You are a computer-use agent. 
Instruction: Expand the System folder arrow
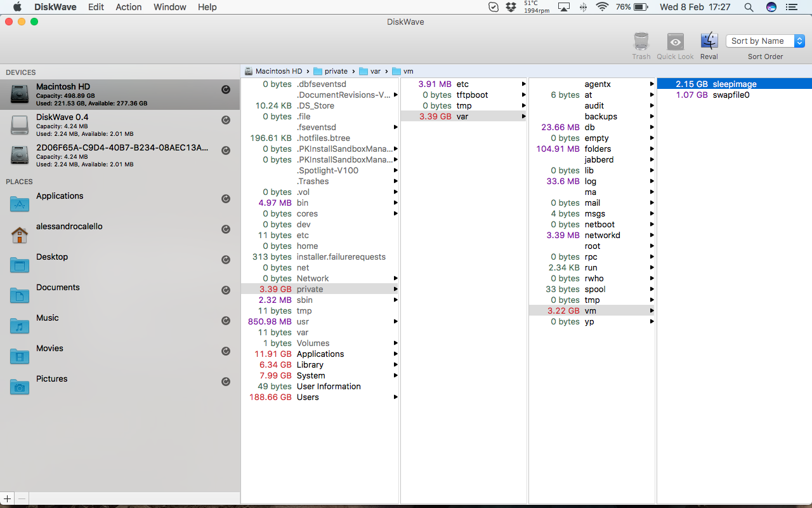point(395,376)
